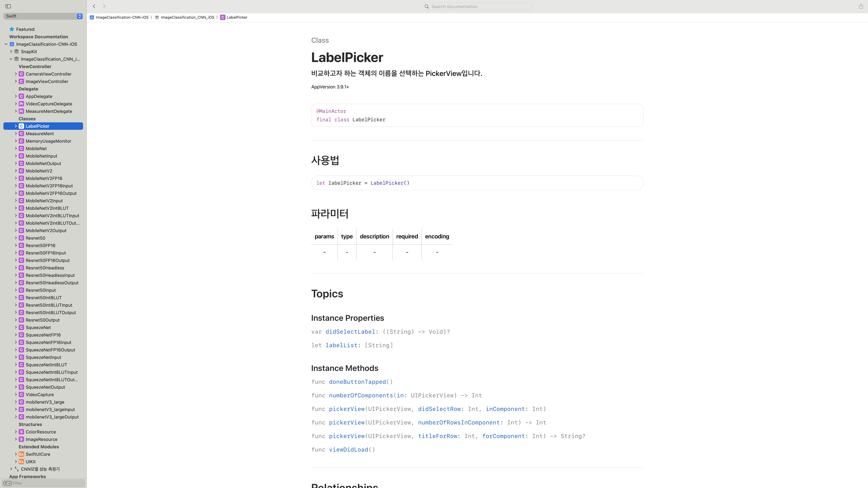The height and width of the screenshot is (488, 868).
Task: Open the doneButtonTapped method link
Action: pos(357,382)
